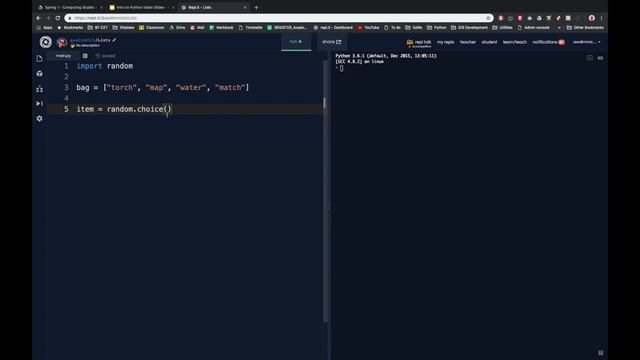The width and height of the screenshot is (640, 360).
Task: Open Utilities bookmarks folder
Action: (502, 28)
